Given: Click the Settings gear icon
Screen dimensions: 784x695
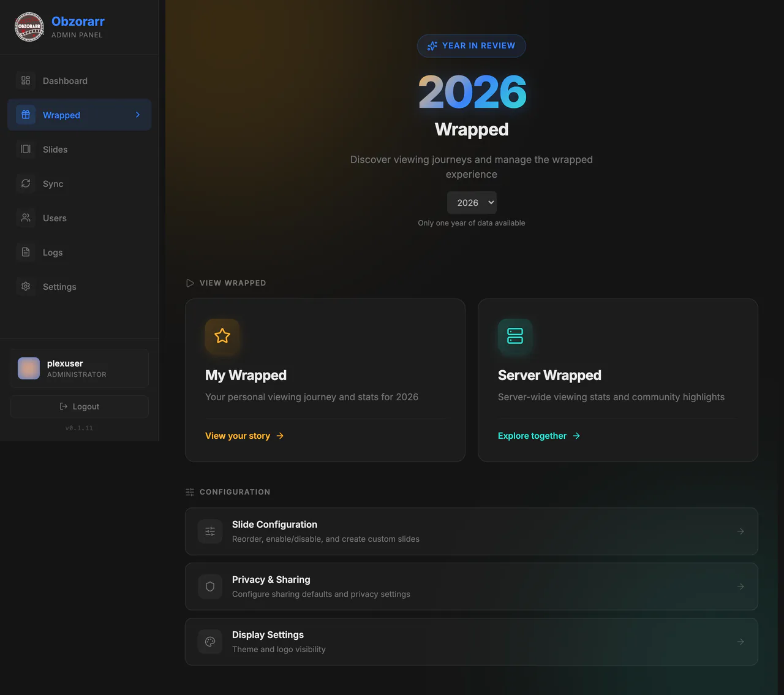Looking at the screenshot, I should pos(26,286).
